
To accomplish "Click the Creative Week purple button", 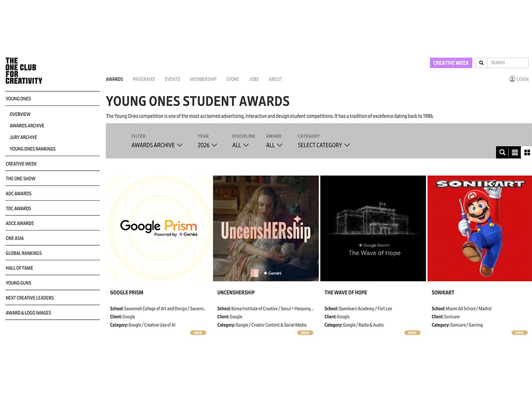I will coord(451,63).
